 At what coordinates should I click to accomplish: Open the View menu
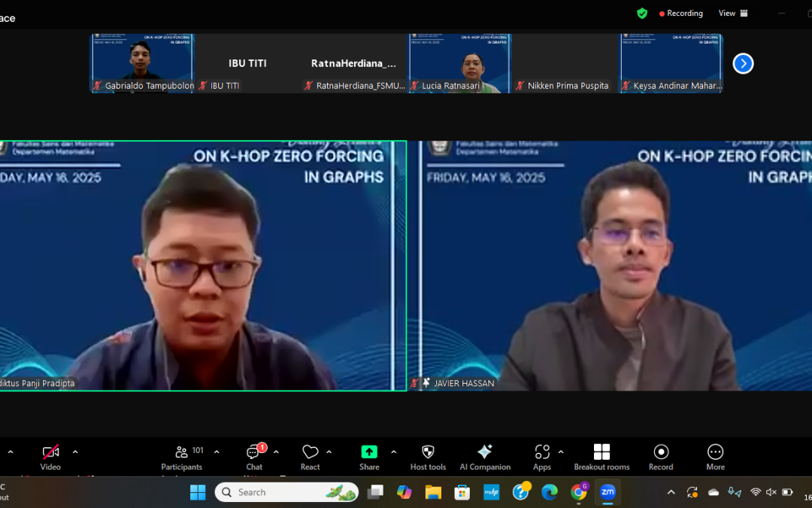726,13
